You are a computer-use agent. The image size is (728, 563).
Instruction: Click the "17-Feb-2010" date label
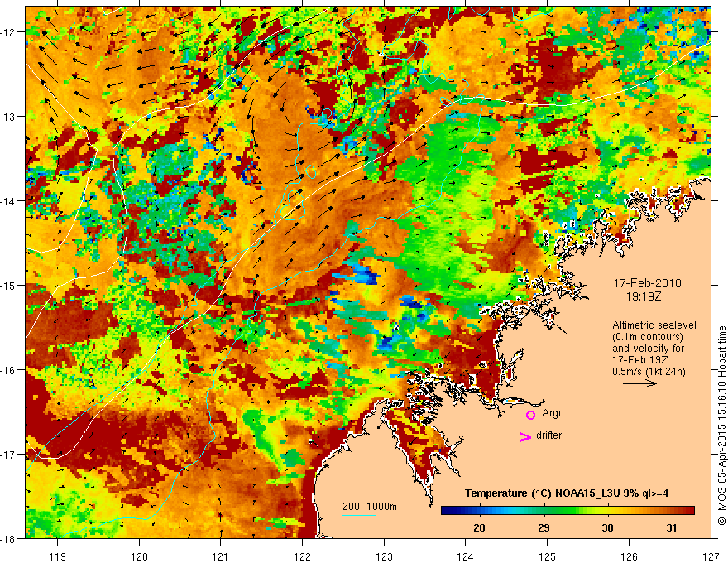point(648,283)
